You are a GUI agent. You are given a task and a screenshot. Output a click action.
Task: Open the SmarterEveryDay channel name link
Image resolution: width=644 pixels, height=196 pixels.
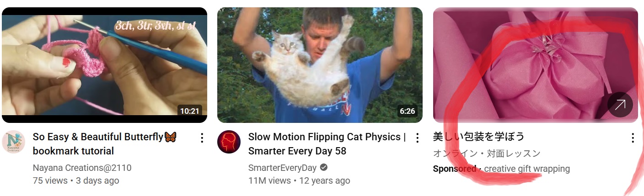[282, 168]
